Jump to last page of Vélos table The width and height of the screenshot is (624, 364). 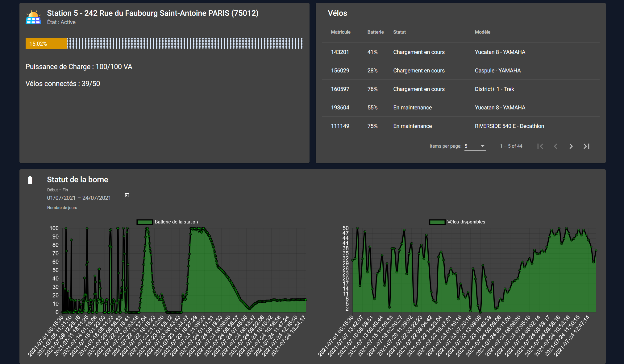(586, 146)
